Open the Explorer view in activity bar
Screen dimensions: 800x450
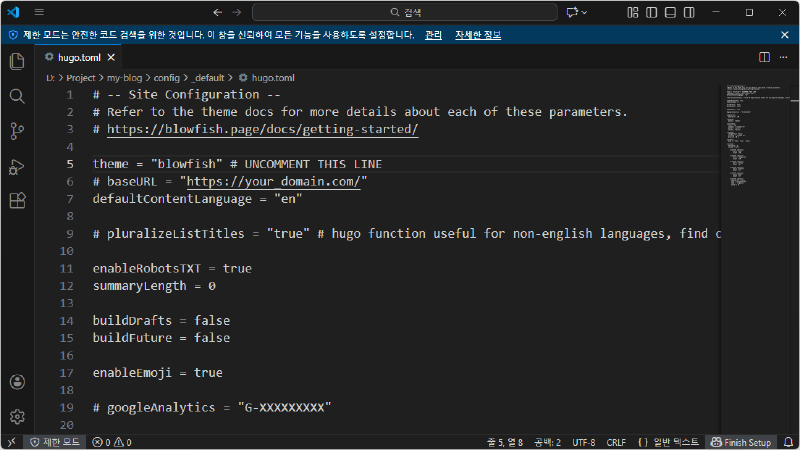16,62
